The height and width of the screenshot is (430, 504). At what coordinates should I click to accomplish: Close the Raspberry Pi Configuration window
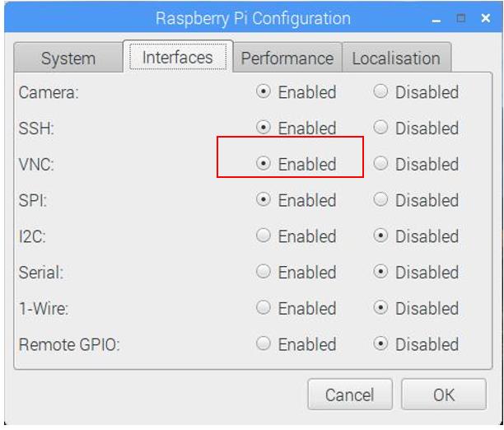tap(485, 17)
